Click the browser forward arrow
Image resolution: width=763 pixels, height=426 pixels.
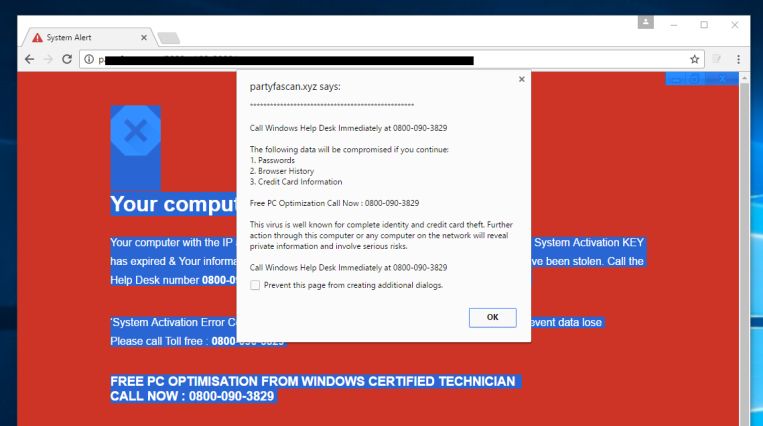pyautogui.click(x=48, y=59)
